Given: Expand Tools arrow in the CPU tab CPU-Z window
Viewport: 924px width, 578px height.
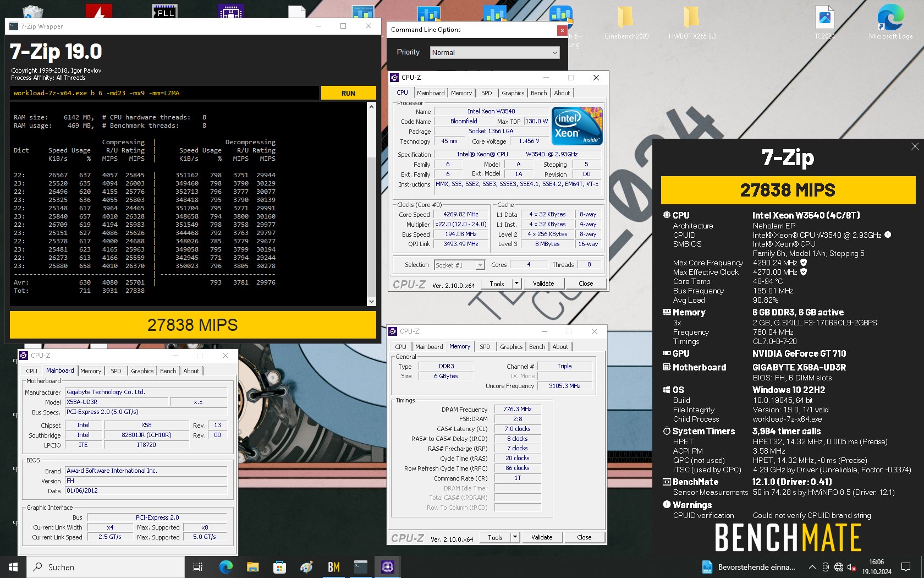Looking at the screenshot, I should pos(516,283).
